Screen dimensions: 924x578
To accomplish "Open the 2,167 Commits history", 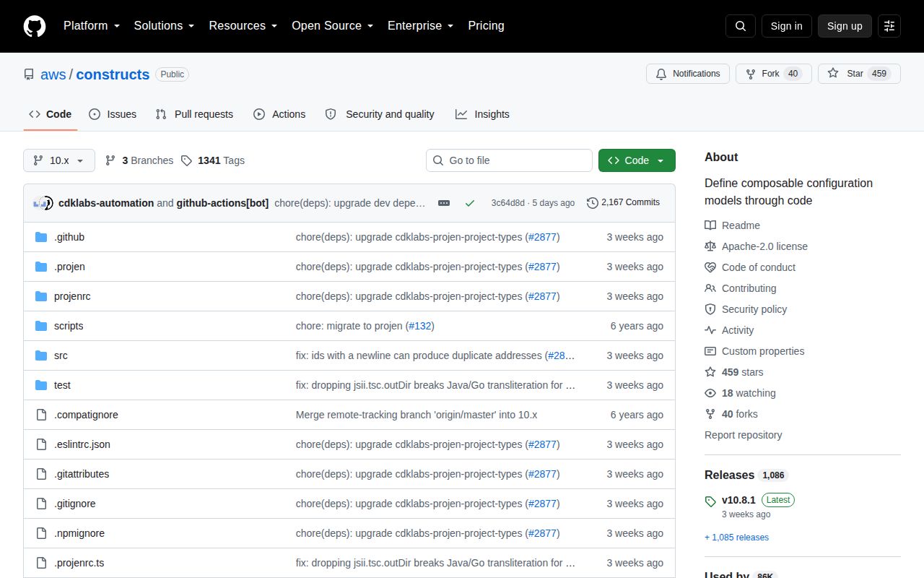I will click(624, 202).
